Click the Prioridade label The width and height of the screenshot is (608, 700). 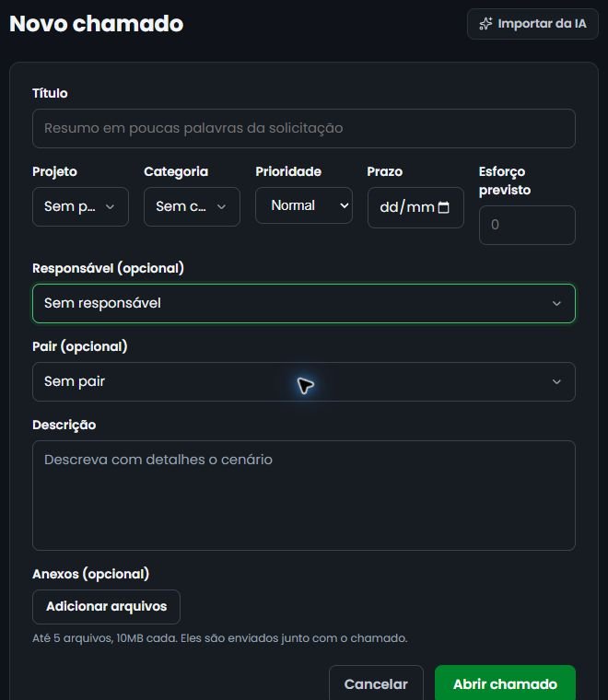288,172
